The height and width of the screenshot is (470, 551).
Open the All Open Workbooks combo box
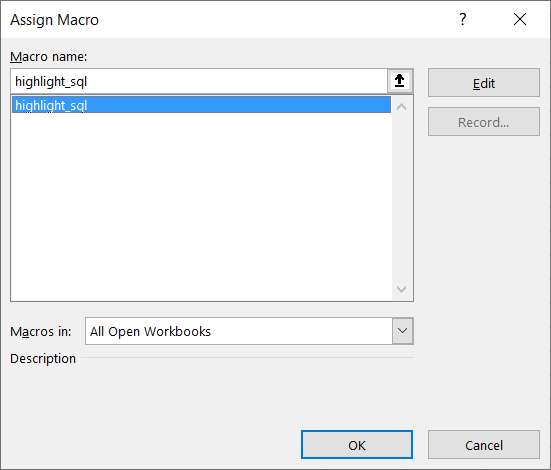249,331
